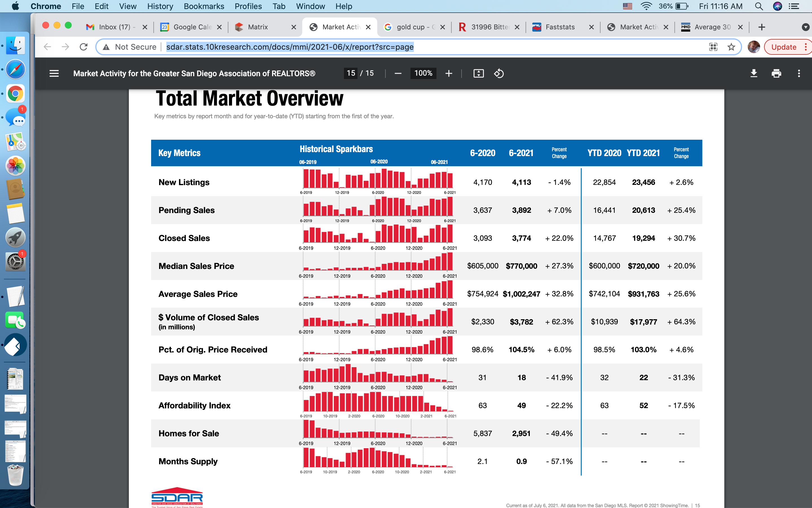Download the PDF report

point(754,73)
